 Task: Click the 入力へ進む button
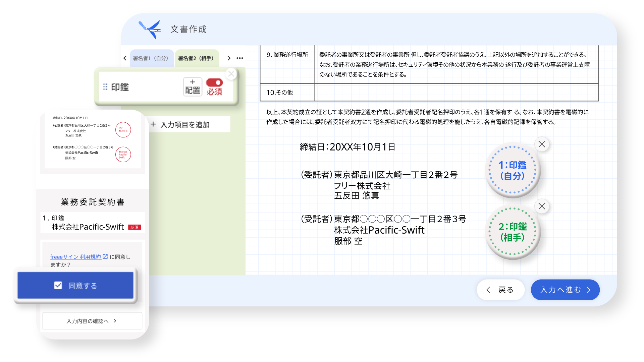point(565,290)
